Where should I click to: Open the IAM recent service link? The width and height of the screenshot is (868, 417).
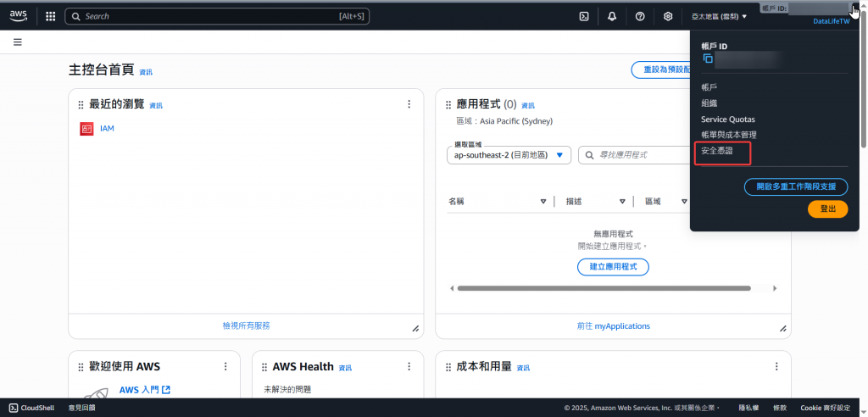(x=107, y=129)
